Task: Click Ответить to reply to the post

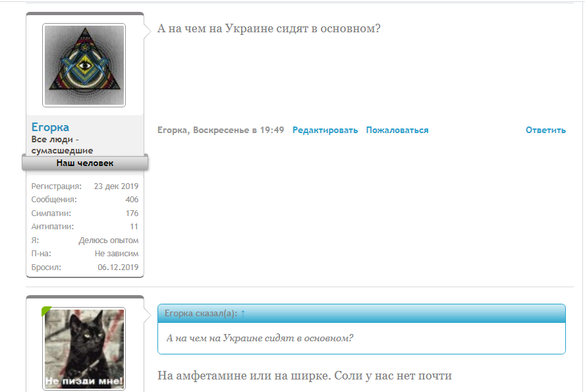Action: (545, 130)
